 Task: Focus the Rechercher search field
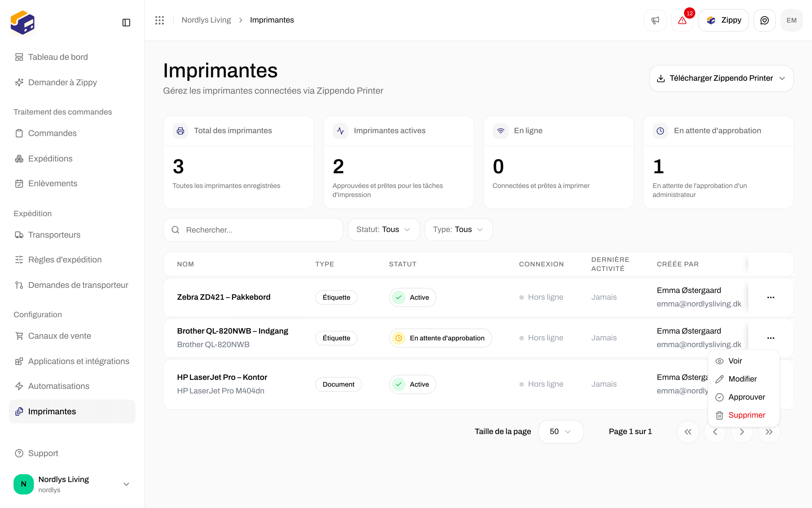coord(253,230)
